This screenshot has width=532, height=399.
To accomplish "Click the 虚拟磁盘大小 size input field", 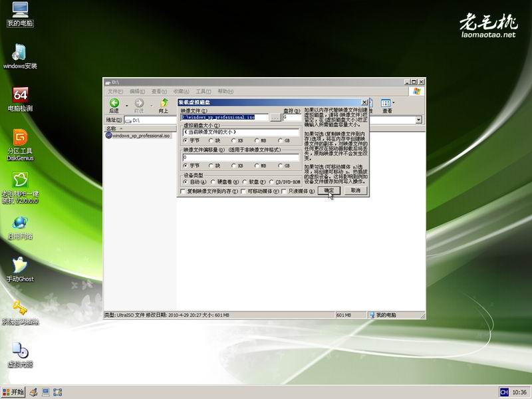I will (241, 132).
